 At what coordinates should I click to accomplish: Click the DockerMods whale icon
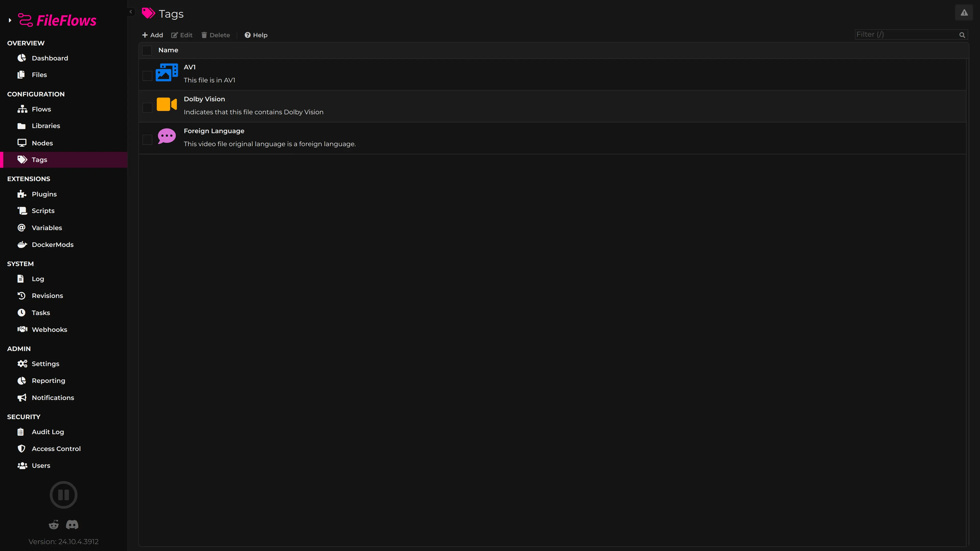(x=22, y=245)
